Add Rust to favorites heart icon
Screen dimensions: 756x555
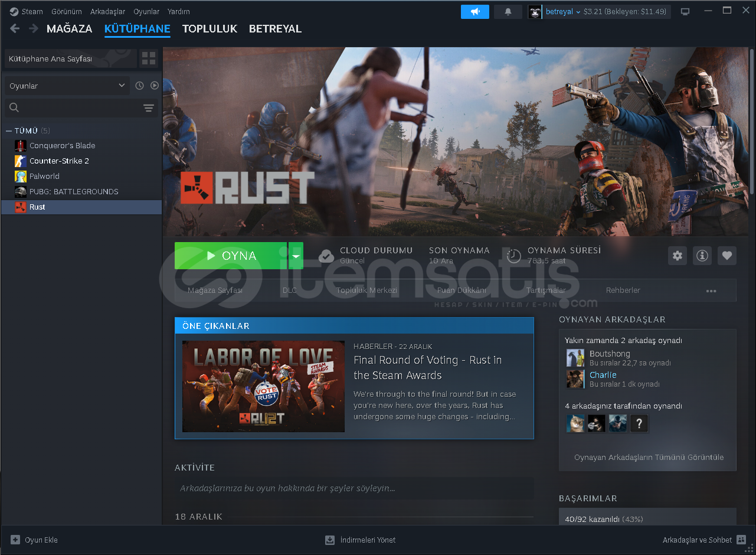pyautogui.click(x=727, y=256)
